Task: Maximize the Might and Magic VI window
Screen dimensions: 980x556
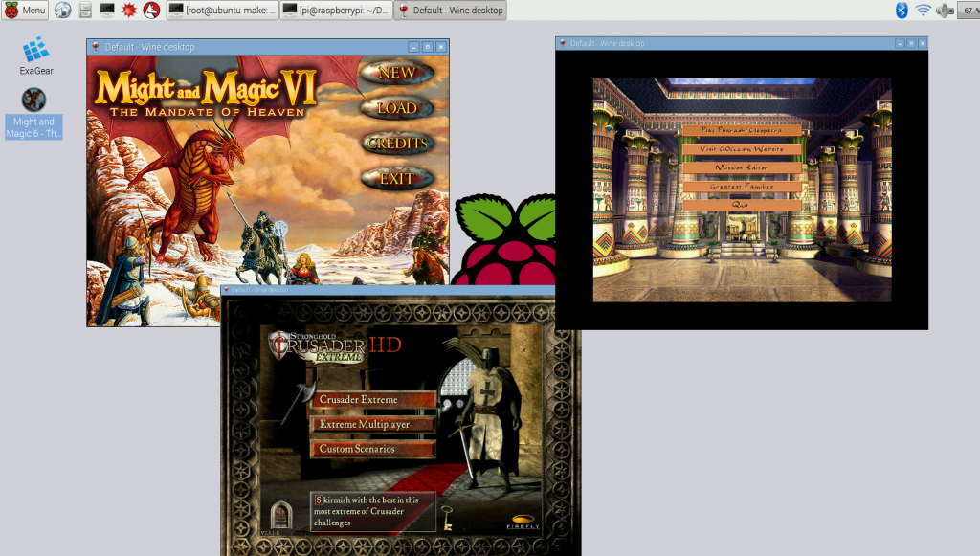Action: pos(428,47)
